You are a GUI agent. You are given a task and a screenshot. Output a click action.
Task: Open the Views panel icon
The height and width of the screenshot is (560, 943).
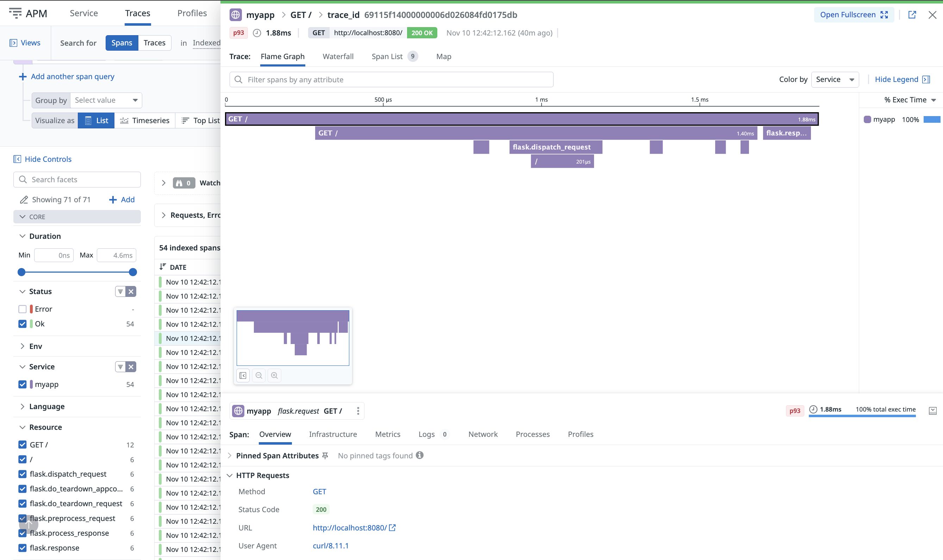14,42
